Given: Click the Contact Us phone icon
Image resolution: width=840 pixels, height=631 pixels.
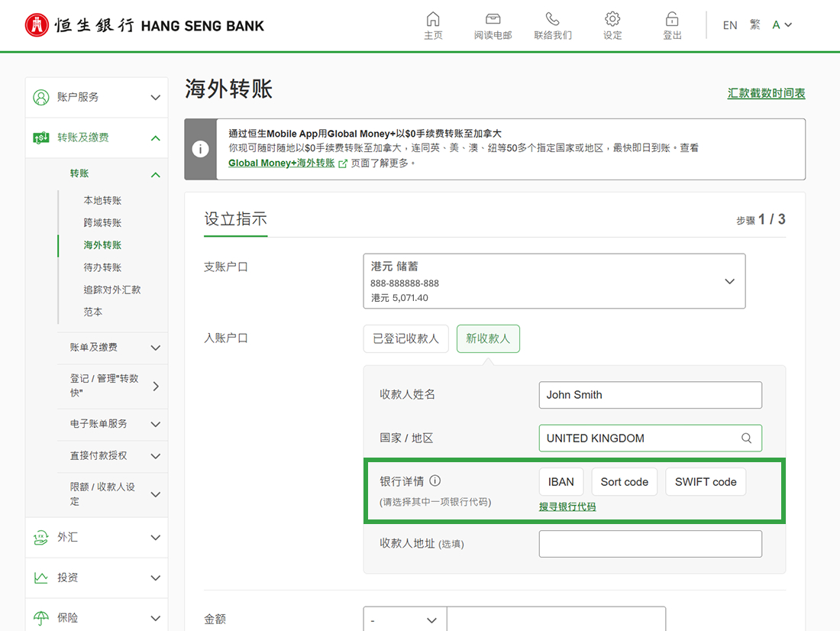Looking at the screenshot, I should click(x=552, y=19).
